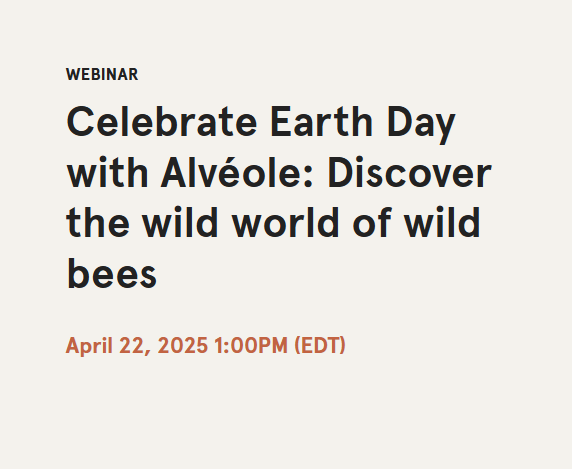Click the 1:00PM time in the date line

[251, 345]
